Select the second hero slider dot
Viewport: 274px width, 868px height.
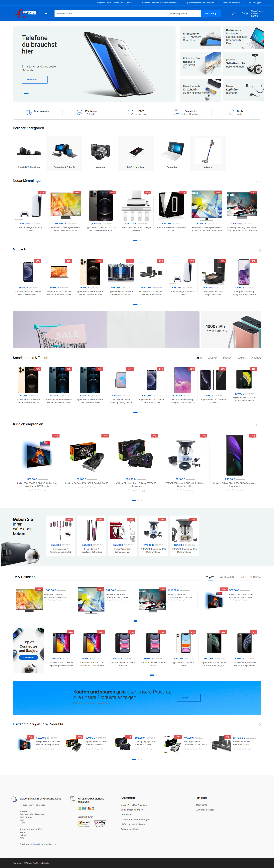(26, 94)
